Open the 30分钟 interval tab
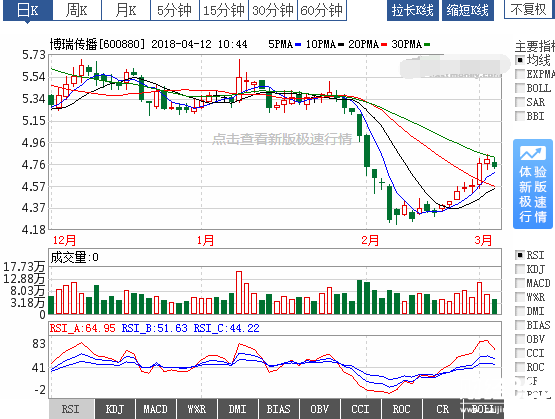Viewport: 555px width, 419px height. pyautogui.click(x=273, y=10)
